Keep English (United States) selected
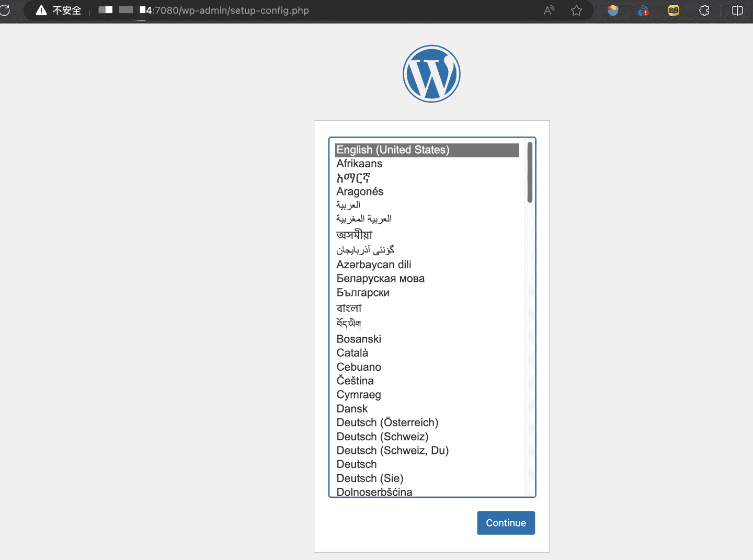The width and height of the screenshot is (753, 560). [393, 150]
